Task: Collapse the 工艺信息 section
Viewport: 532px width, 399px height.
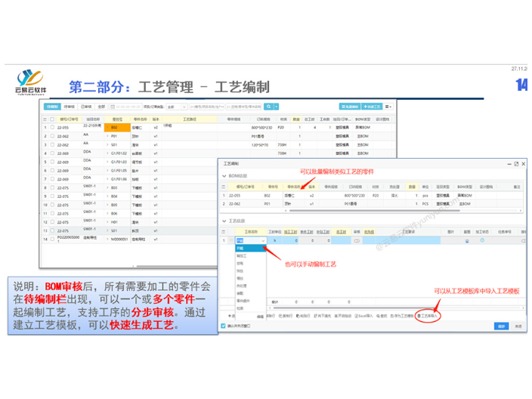Action: point(224,221)
